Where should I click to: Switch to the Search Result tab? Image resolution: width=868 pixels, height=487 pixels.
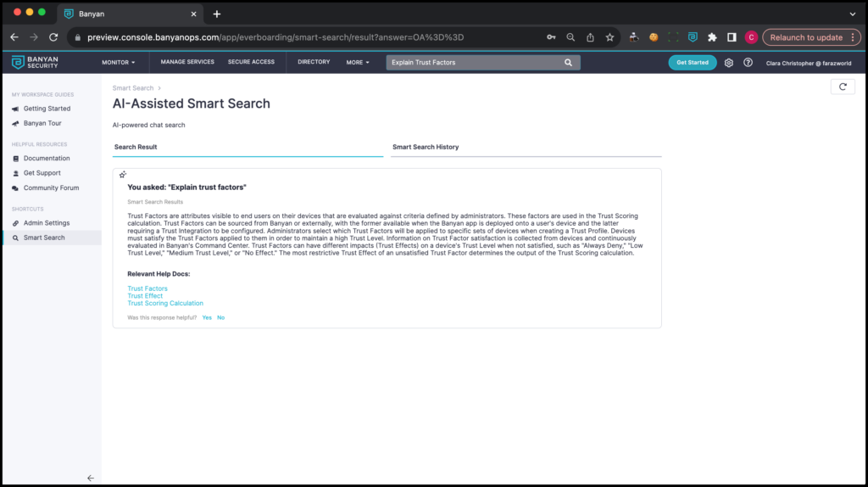(x=248, y=148)
